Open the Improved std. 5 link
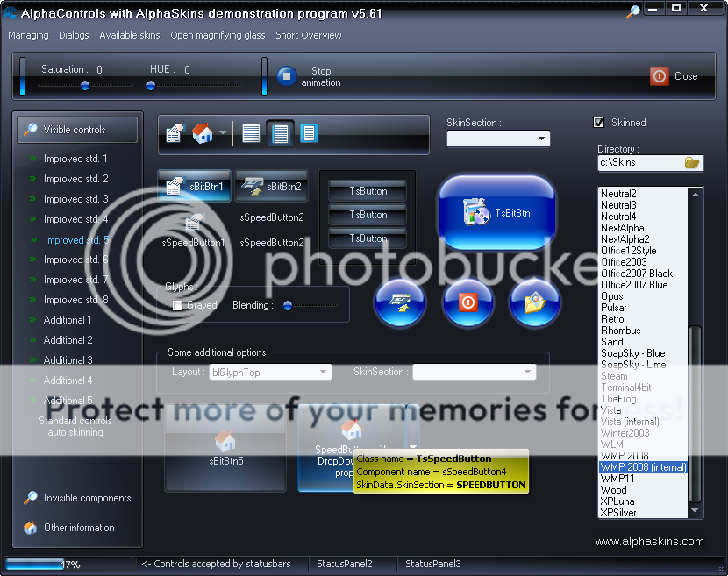728x576 pixels. point(76,240)
